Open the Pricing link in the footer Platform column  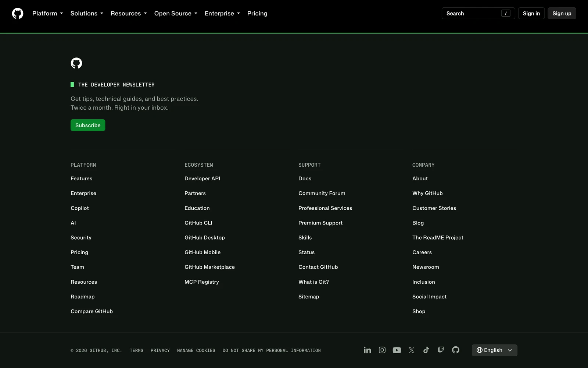pos(79,252)
